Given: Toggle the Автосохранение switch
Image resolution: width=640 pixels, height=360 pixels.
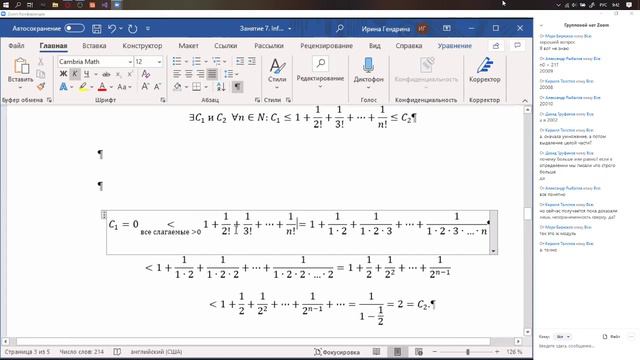Looking at the screenshot, I should 74,28.
